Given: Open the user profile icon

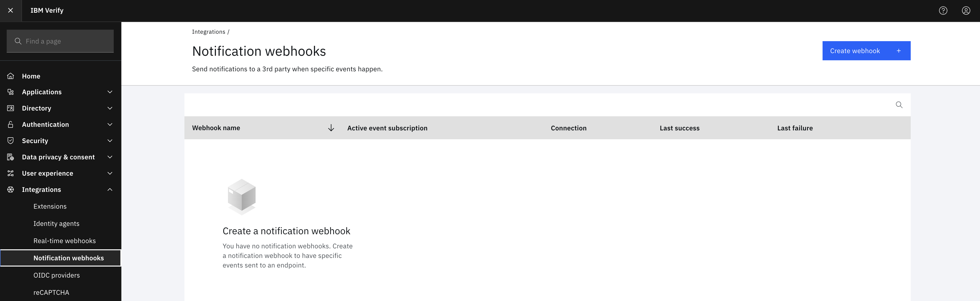Looking at the screenshot, I should [966, 10].
